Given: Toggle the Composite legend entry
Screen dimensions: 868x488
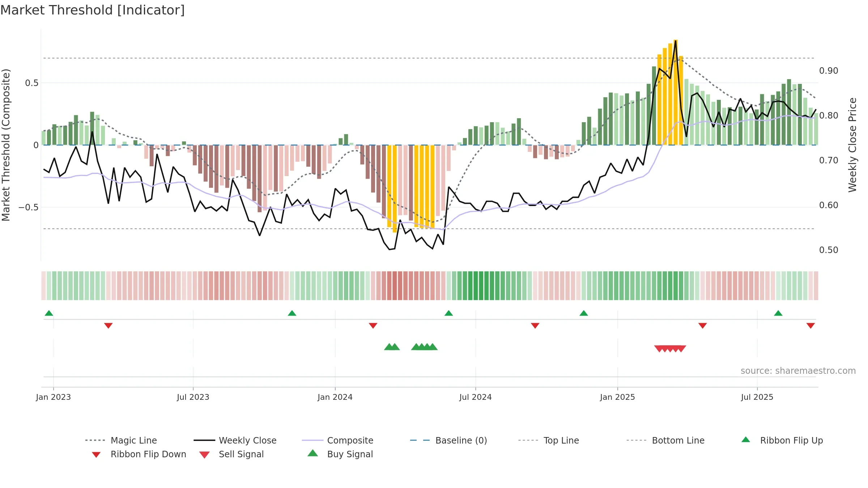Looking at the screenshot, I should (x=337, y=440).
